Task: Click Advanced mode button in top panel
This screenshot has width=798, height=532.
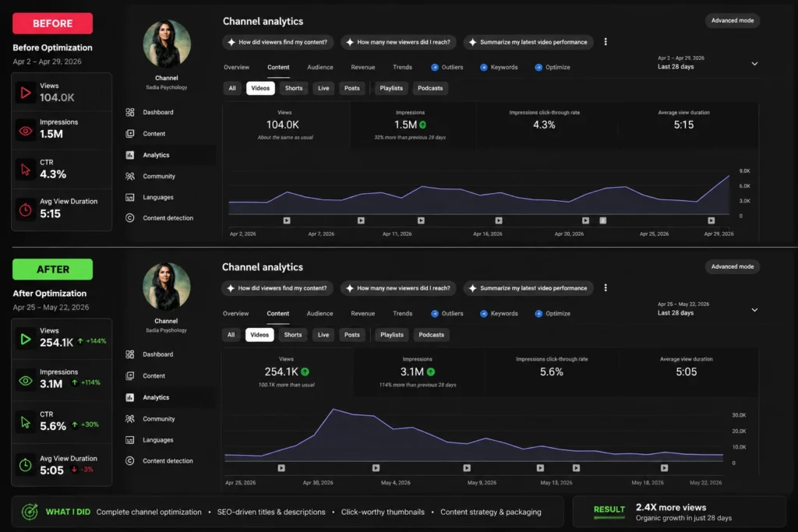Action: (733, 20)
